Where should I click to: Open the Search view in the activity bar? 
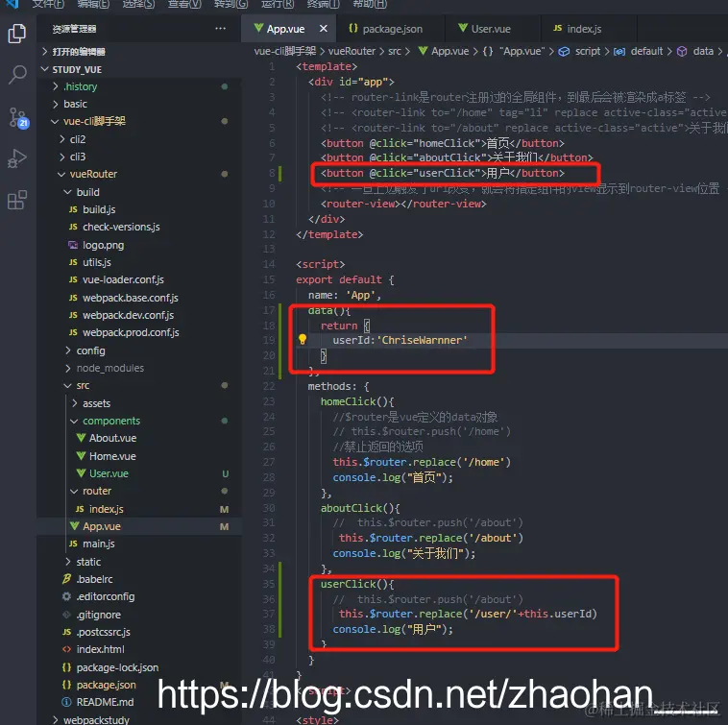pyautogui.click(x=17, y=75)
